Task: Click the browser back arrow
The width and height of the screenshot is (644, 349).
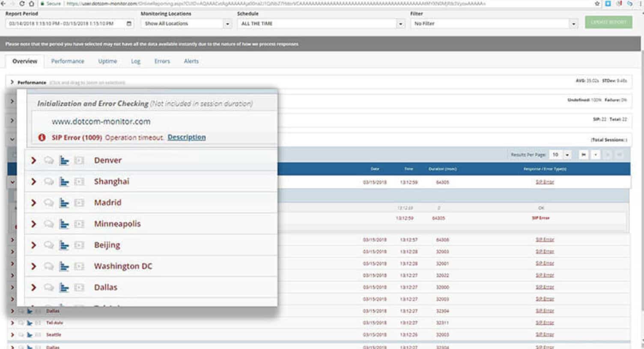Action: [3, 3]
